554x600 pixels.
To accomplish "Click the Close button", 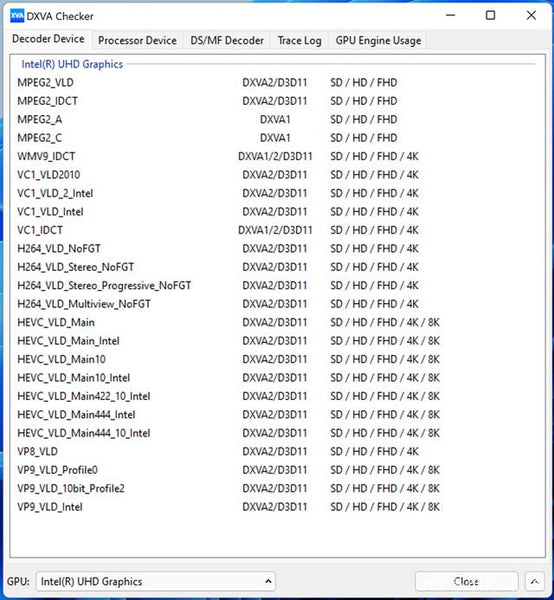I will point(466,582).
